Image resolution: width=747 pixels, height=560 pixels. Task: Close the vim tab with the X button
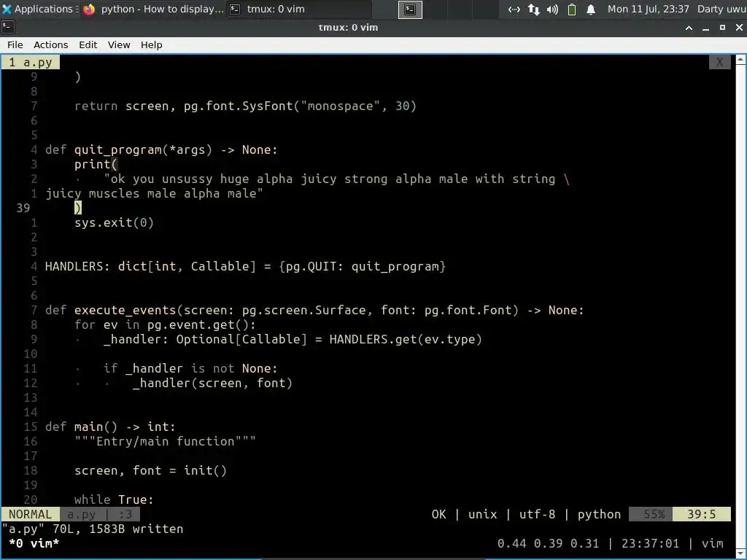[x=719, y=63]
